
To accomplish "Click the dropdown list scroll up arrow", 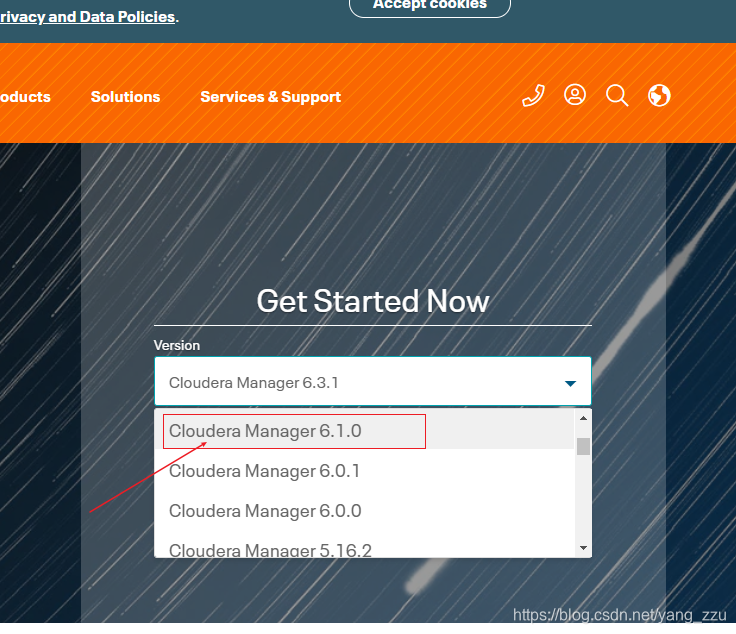I will pos(583,418).
